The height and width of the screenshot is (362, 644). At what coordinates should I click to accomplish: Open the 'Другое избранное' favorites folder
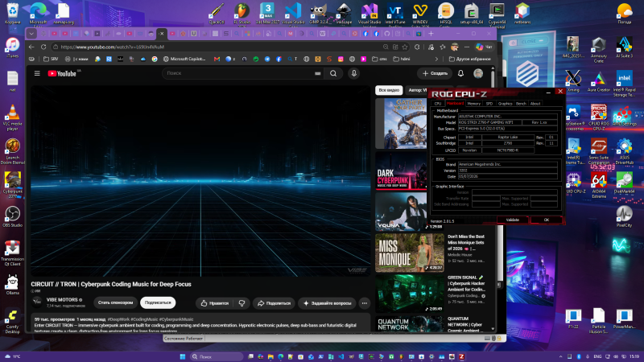pos(469,59)
